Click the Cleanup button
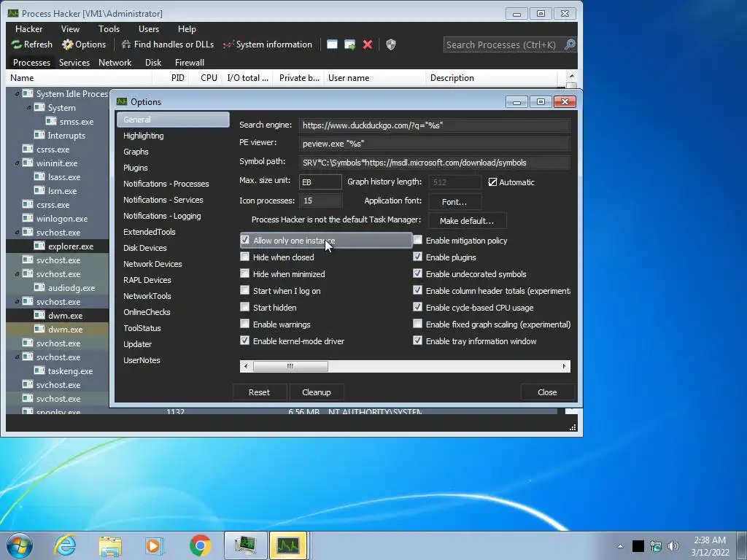747x560 pixels. click(317, 392)
